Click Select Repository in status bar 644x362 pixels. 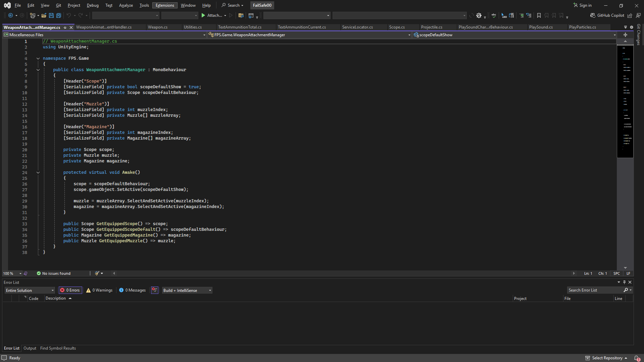607,358
